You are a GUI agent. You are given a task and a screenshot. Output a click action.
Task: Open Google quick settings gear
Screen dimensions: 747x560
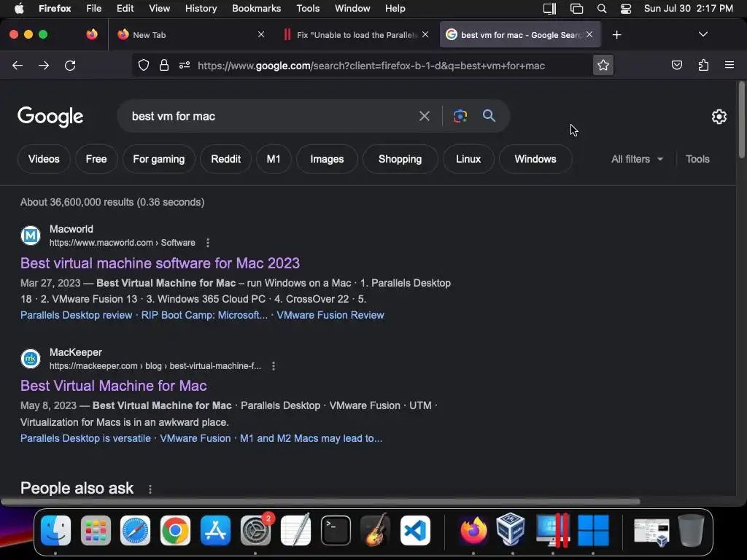pyautogui.click(x=719, y=117)
